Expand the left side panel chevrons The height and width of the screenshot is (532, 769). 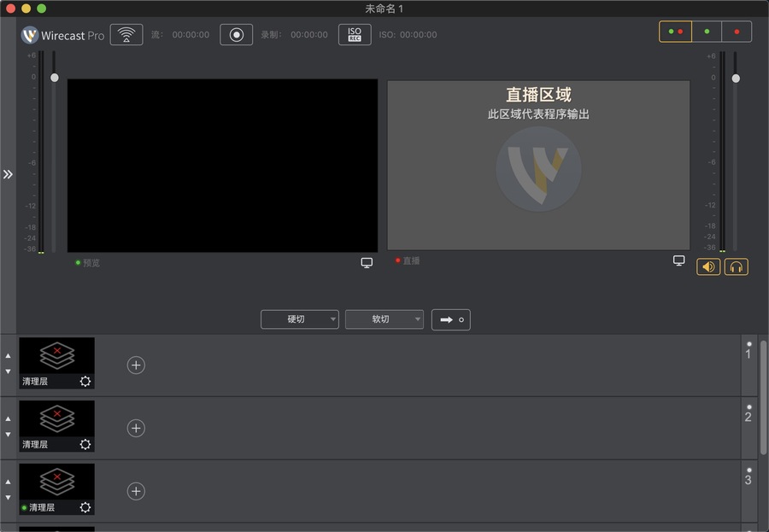pyautogui.click(x=8, y=174)
